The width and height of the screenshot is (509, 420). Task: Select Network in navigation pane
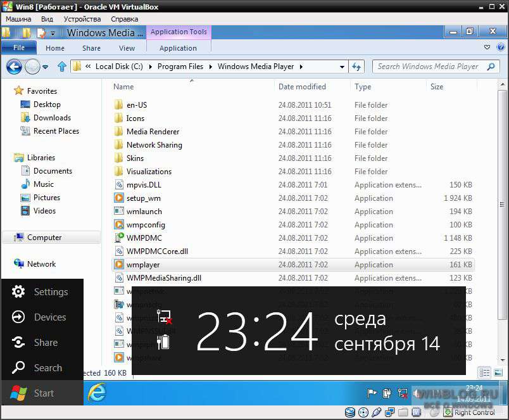click(41, 264)
